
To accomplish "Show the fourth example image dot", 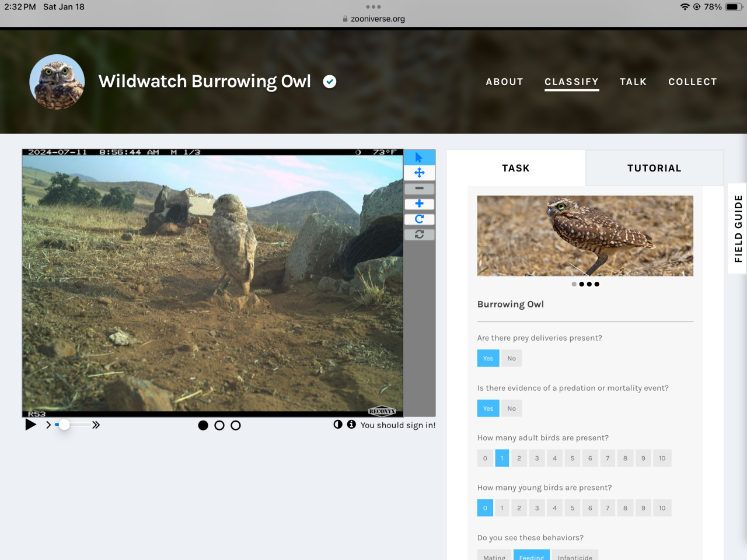I will click(x=597, y=284).
